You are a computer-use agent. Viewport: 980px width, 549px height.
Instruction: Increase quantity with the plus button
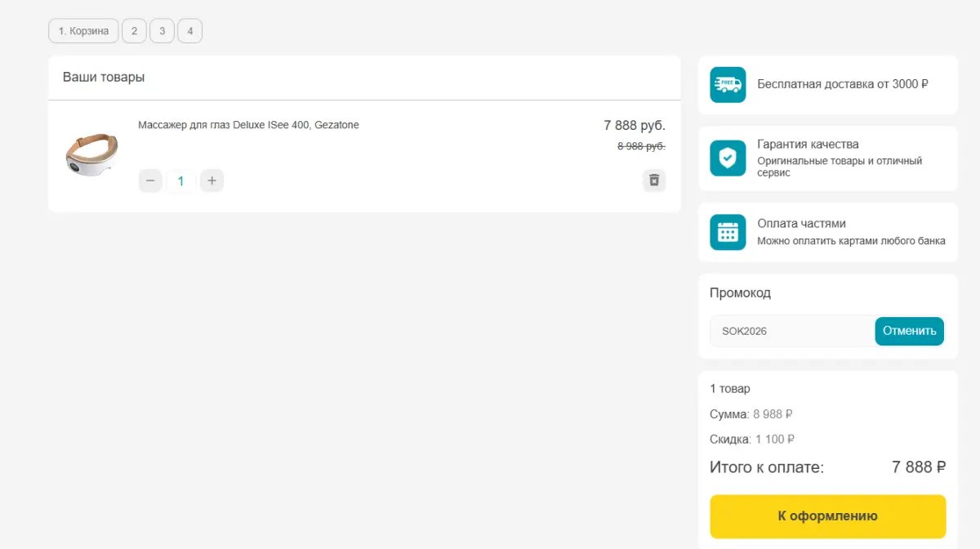212,181
